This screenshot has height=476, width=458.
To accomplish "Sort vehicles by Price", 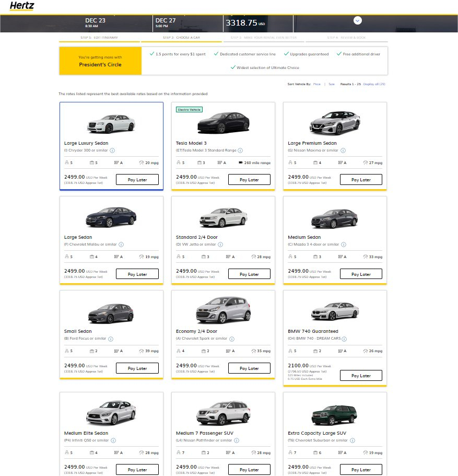I will [x=316, y=84].
